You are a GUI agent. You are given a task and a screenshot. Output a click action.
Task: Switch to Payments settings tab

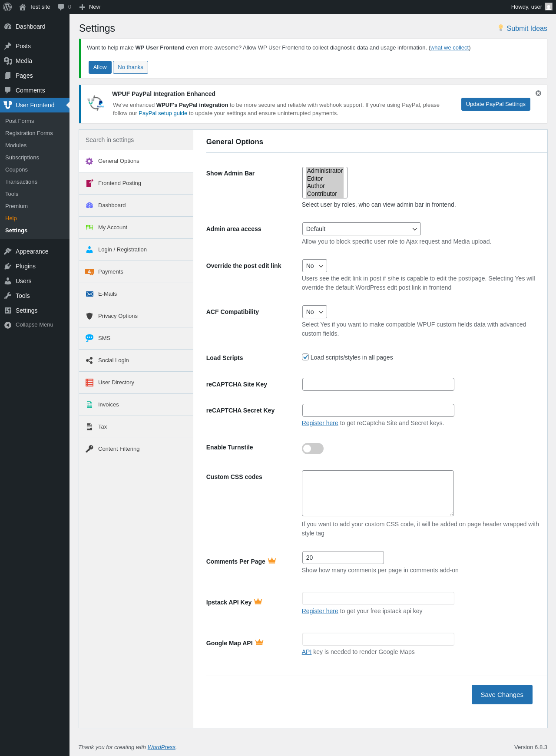click(136, 272)
